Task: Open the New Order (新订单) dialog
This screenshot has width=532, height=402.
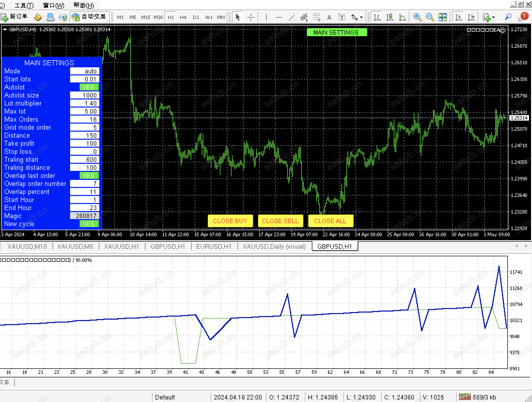Action: click(14, 17)
